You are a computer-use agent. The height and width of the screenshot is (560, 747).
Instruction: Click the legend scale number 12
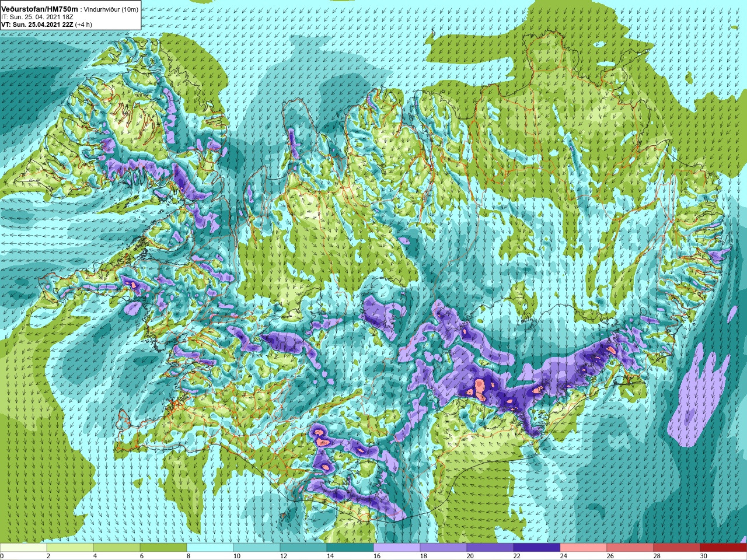[283, 556]
